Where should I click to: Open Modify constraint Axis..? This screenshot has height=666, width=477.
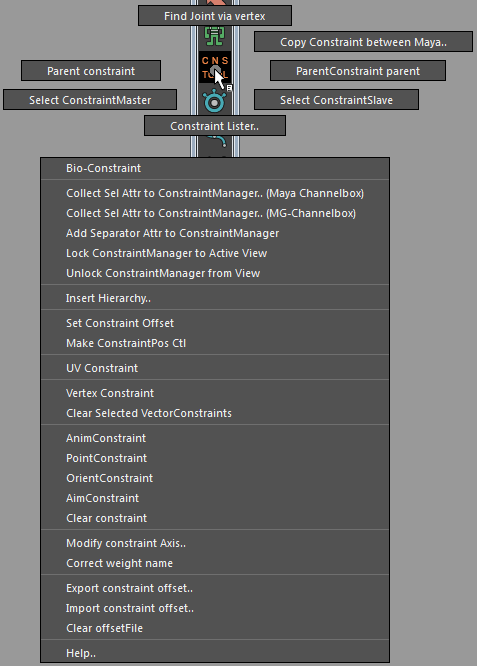point(215,543)
